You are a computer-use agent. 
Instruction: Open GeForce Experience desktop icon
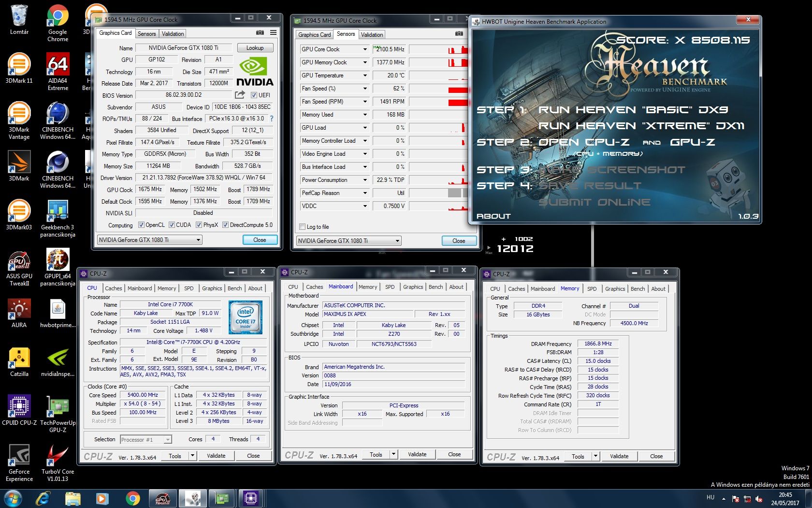click(19, 463)
